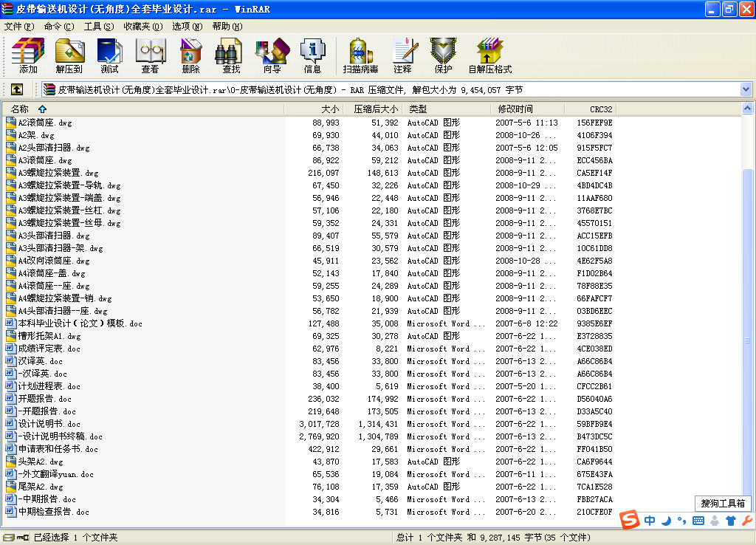The height and width of the screenshot is (545, 756).
Task: Show archive 信息 (Info) icon
Action: coord(312,55)
